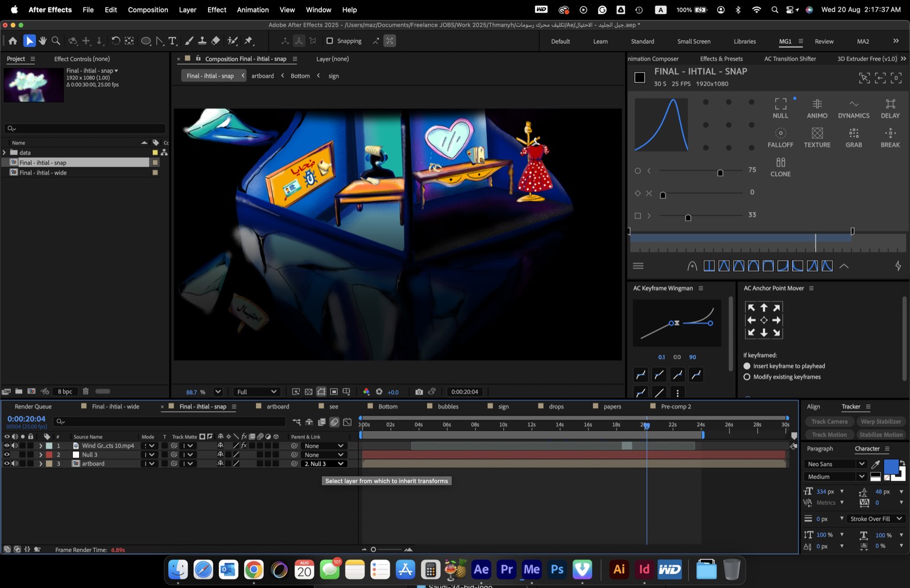This screenshot has width=910, height=588.
Task: Enable the Snapping checkbox
Action: (329, 41)
